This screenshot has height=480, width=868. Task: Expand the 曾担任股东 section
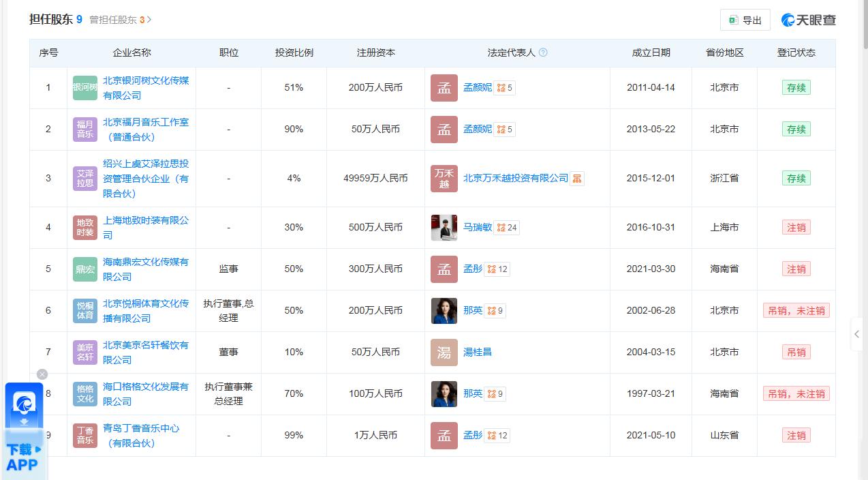click(x=121, y=20)
